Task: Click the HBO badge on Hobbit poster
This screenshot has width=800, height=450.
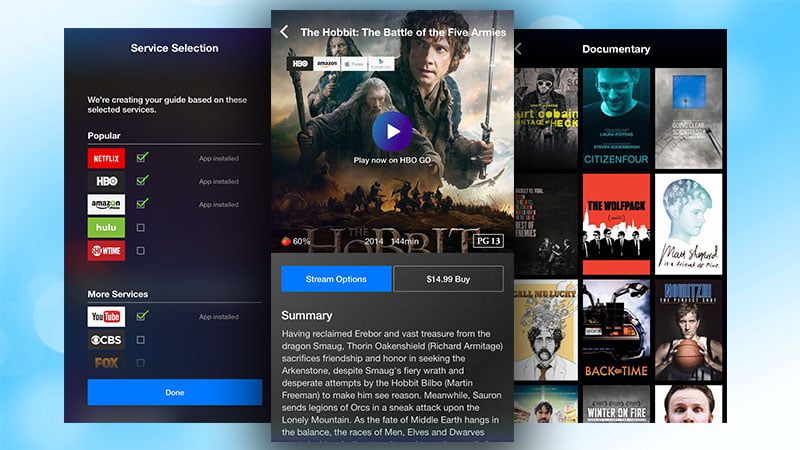Action: [300, 64]
